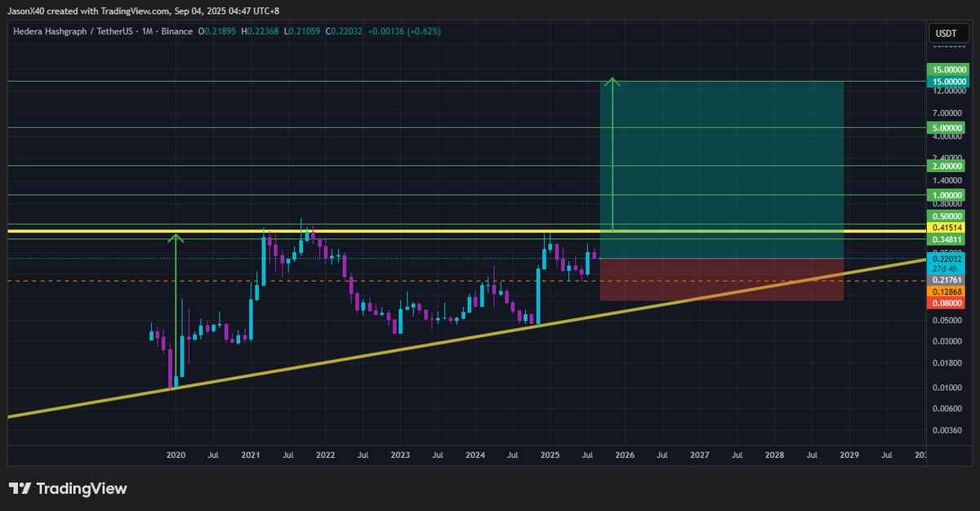Viewport: 980px width, 511px height.
Task: Click the 2024 label on time axis
Action: coord(474,454)
